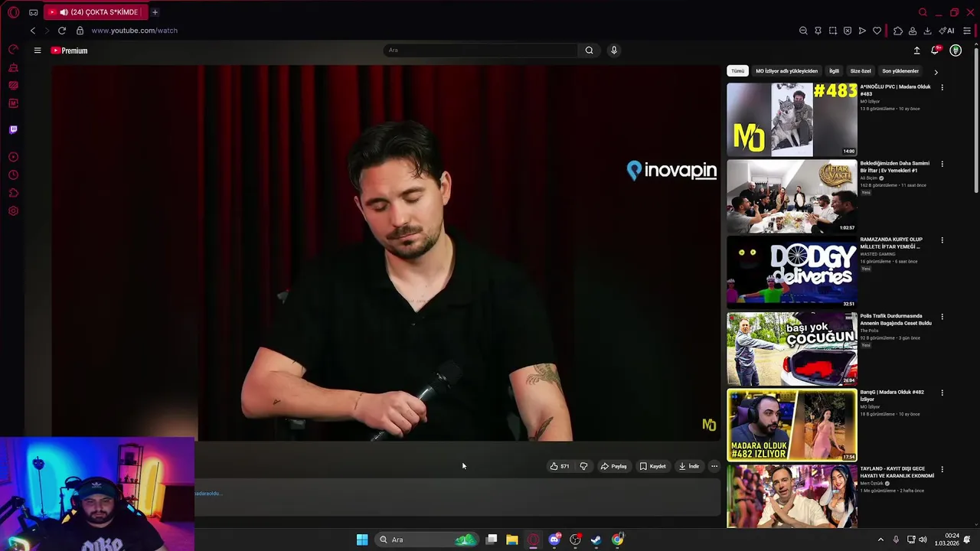Click the İndir download button
Image resolution: width=980 pixels, height=551 pixels.
(689, 466)
